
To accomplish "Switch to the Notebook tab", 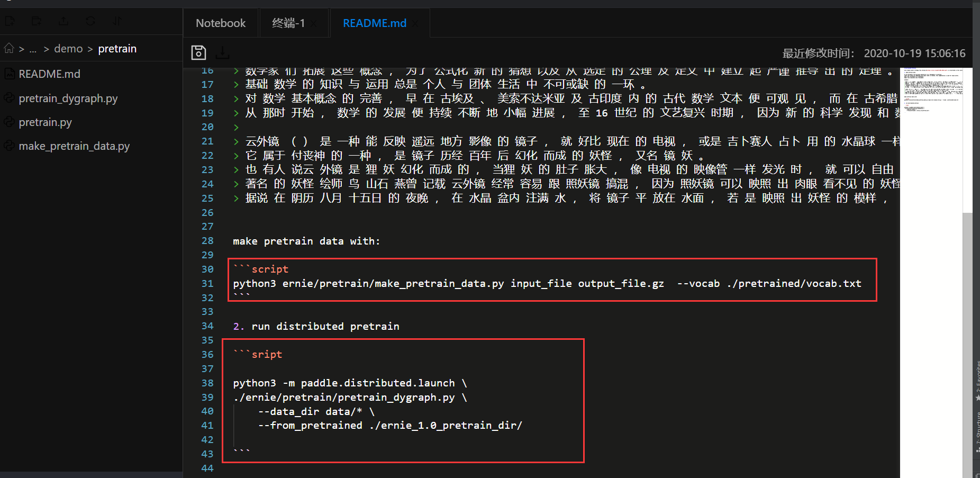I will coord(221,23).
